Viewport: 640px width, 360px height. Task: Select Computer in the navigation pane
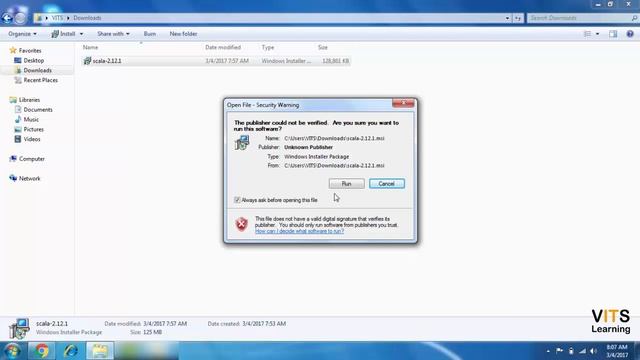point(31,159)
